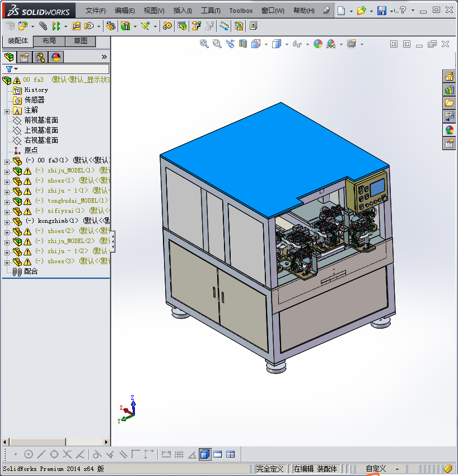Open Appearances color ball tab in task pane
458x476 pixels.
pyautogui.click(x=449, y=130)
